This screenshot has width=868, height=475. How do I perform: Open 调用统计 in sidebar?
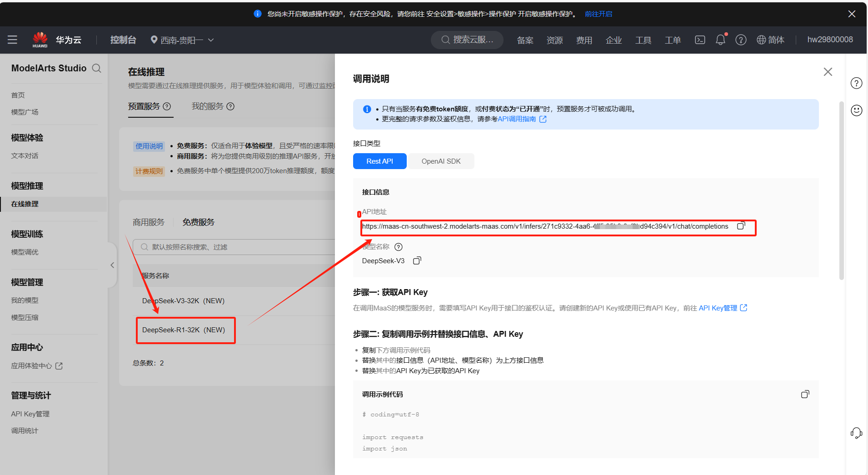tap(25, 430)
